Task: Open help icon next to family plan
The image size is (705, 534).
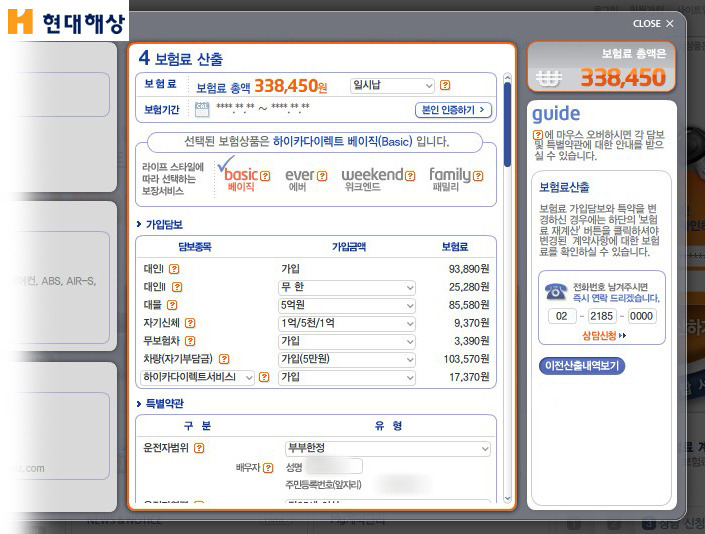Action: click(x=478, y=176)
